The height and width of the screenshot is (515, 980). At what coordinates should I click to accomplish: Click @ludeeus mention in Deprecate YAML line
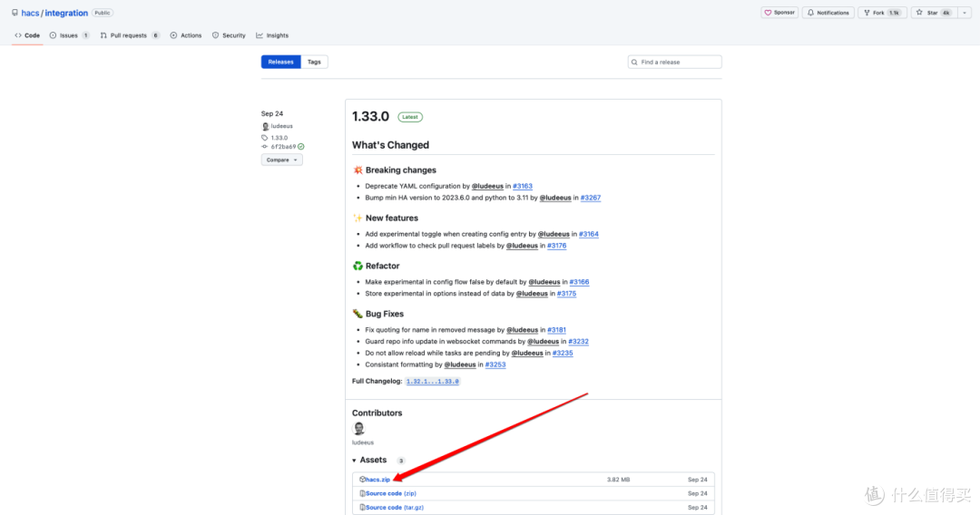click(x=487, y=186)
